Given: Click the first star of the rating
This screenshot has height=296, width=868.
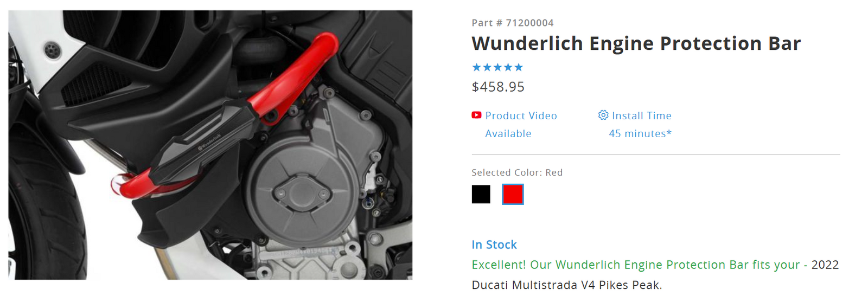Looking at the screenshot, I should click(477, 67).
